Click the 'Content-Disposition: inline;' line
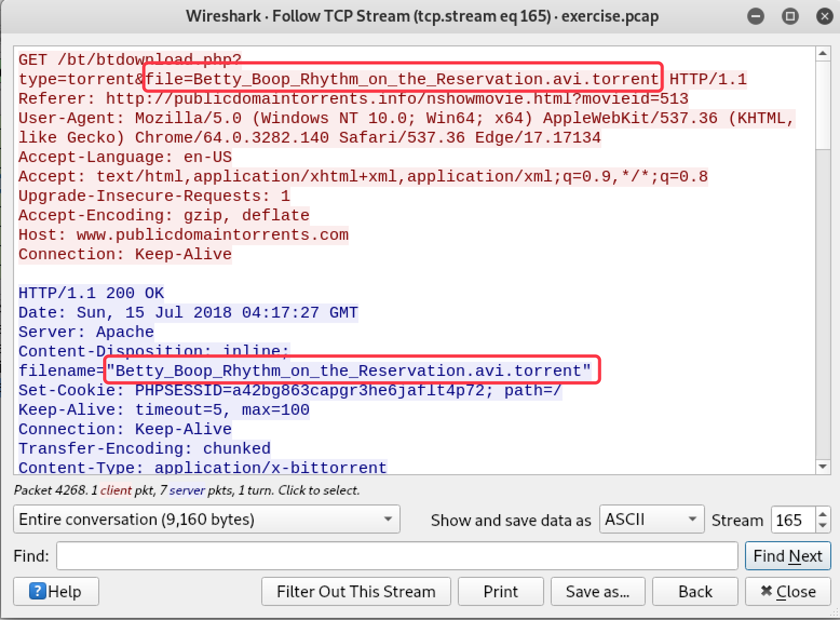840x620 pixels. 154,352
